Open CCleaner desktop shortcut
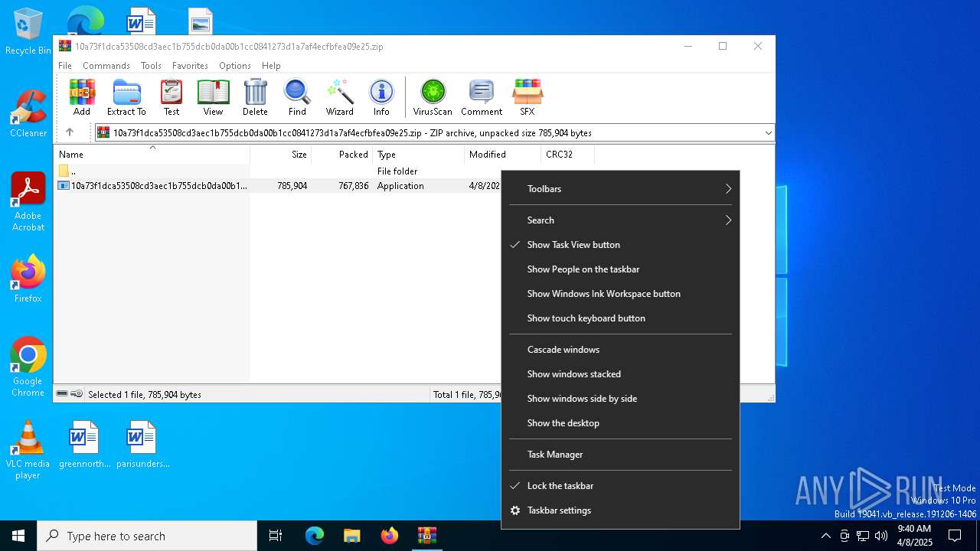 coord(28,114)
